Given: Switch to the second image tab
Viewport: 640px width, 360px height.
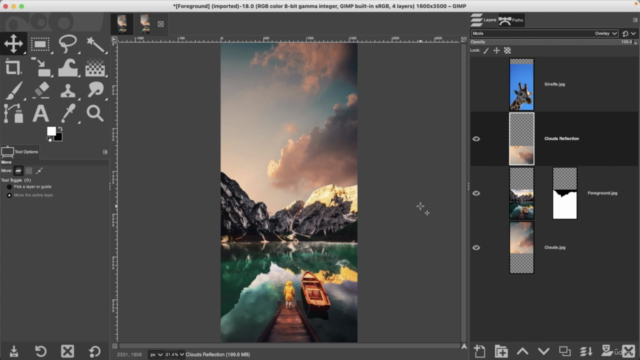Looking at the screenshot, I should (145, 24).
